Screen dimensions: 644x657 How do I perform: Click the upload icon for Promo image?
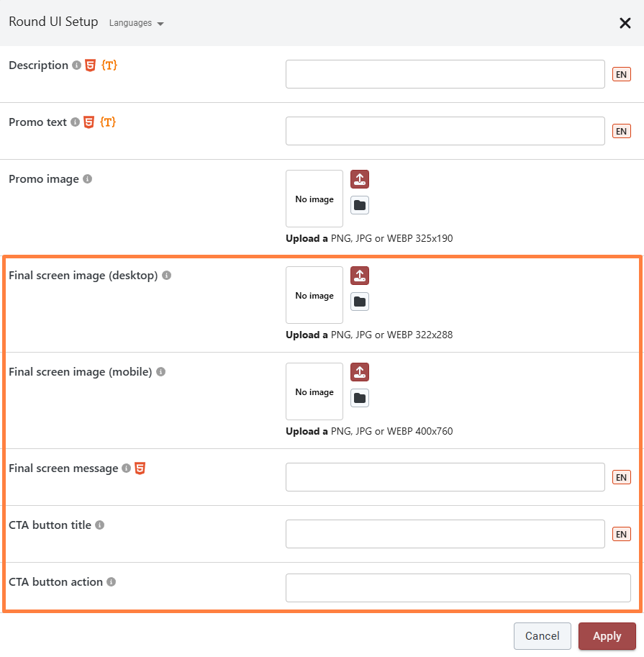[x=360, y=179]
